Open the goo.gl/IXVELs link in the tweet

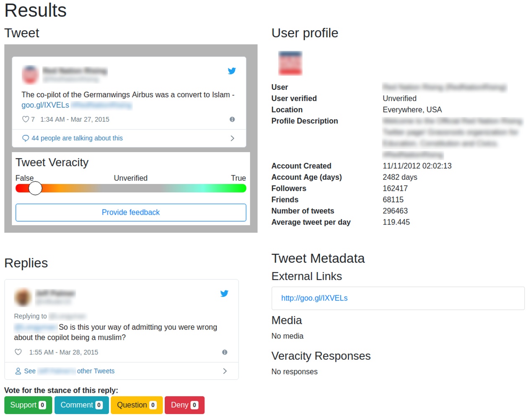(x=45, y=105)
